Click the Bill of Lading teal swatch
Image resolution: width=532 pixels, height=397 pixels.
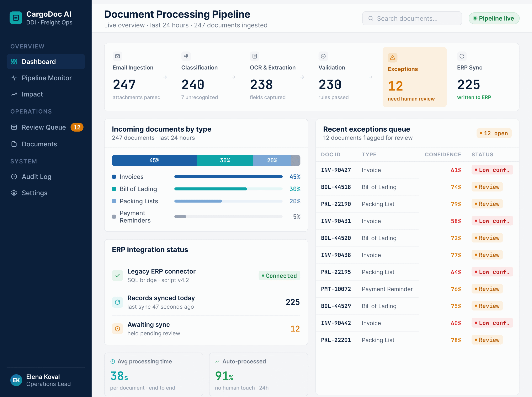(x=114, y=189)
